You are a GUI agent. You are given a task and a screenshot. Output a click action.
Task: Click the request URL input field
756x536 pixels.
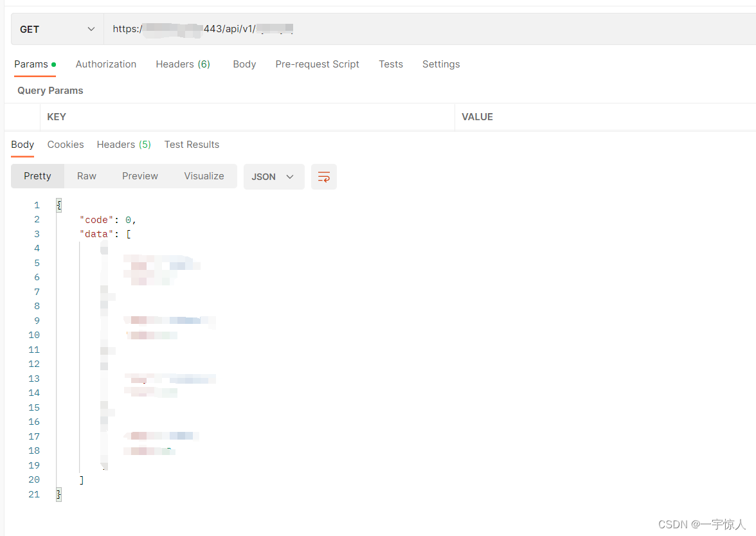[321, 29]
